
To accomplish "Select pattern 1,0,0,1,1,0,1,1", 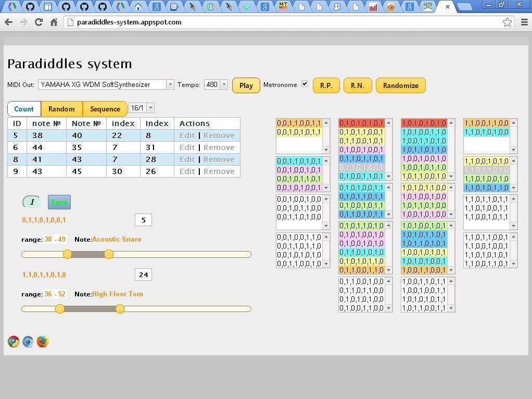I will pos(424,281).
